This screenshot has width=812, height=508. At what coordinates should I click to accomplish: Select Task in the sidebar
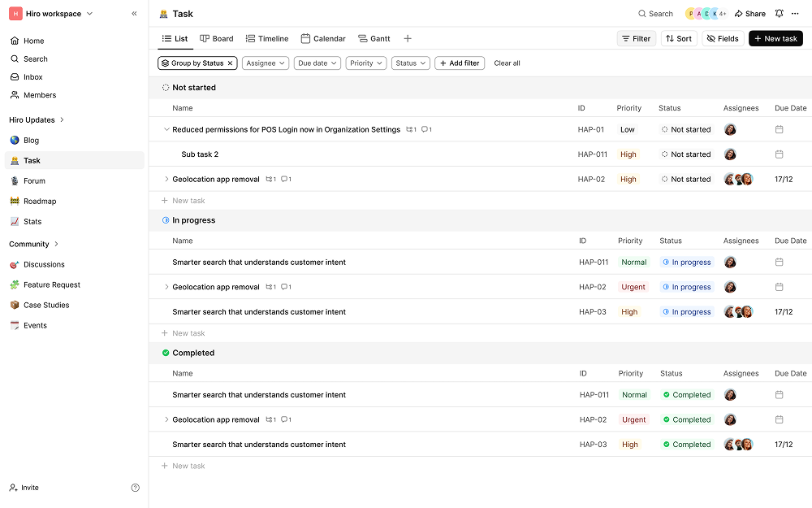point(74,161)
